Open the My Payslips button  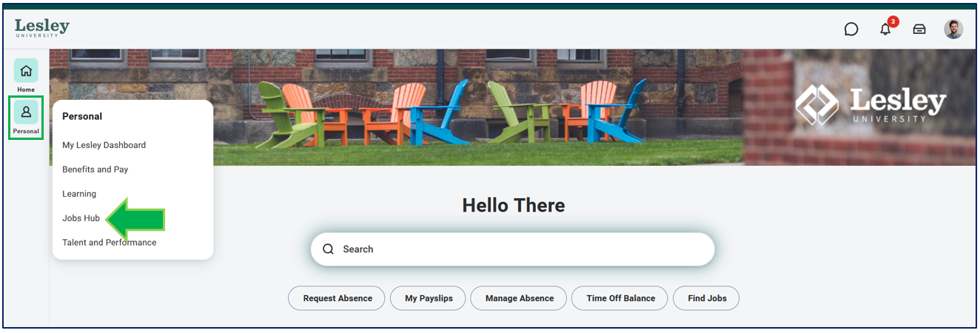(428, 298)
